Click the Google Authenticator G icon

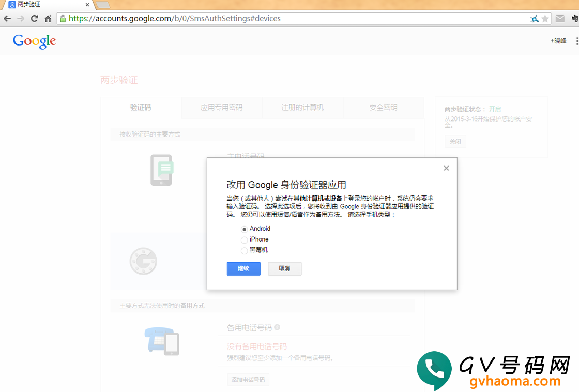click(143, 261)
